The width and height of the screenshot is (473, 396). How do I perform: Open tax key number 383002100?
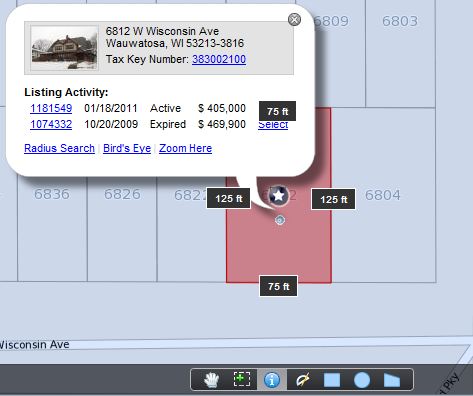pos(219,59)
